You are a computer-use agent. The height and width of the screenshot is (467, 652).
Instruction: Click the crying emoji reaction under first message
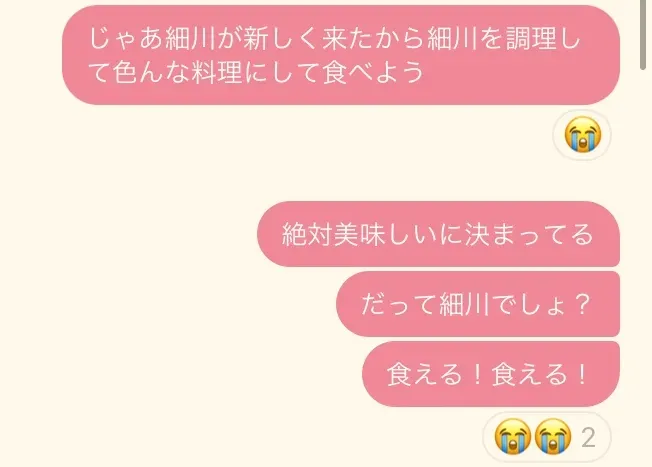click(583, 135)
